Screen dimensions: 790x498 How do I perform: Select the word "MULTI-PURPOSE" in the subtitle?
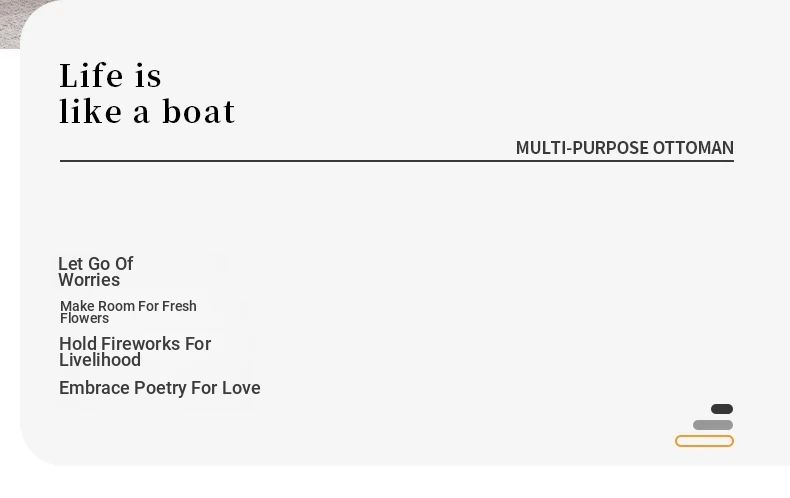click(582, 148)
